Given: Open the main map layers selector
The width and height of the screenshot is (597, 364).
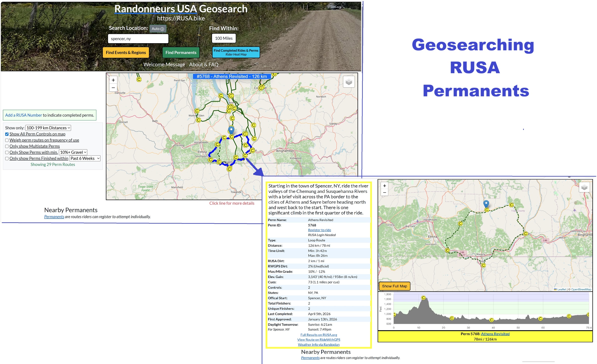Looking at the screenshot, I should pos(349,82).
